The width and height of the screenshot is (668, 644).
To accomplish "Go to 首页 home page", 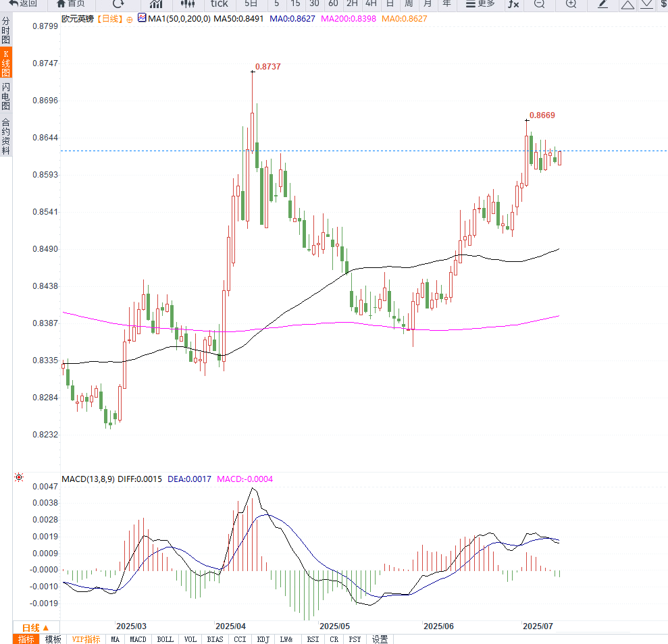I will coord(71,4).
